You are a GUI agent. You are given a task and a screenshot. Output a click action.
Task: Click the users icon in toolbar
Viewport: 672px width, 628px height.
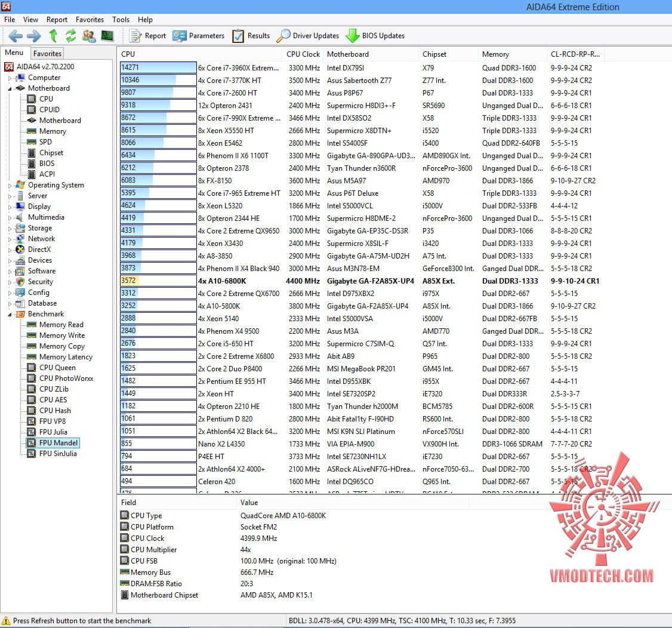pyautogui.click(x=89, y=36)
